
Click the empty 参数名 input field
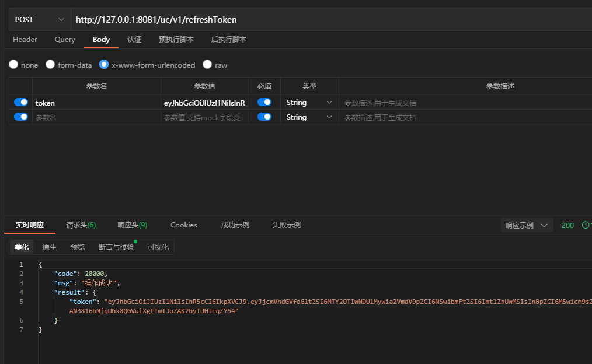point(96,117)
